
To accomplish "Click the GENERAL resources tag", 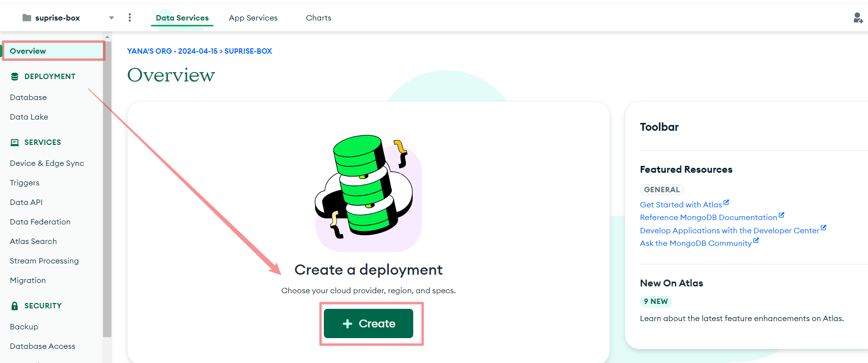I will (662, 190).
